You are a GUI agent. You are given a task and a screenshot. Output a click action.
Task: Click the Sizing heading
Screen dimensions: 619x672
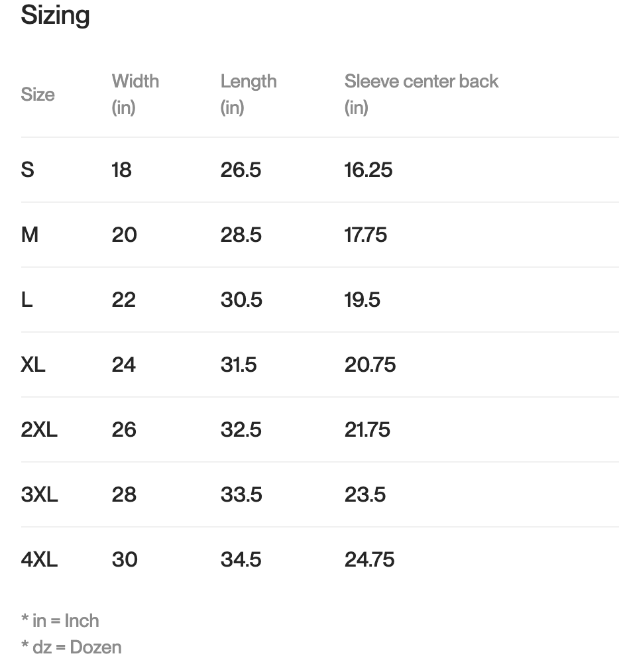click(55, 15)
